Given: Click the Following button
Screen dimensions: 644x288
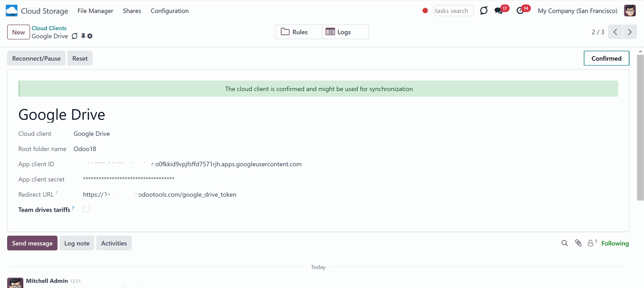Looking at the screenshot, I should point(615,243).
